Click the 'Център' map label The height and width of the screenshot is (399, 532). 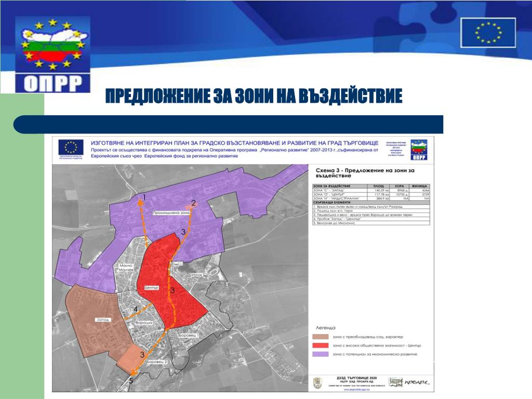point(151,287)
